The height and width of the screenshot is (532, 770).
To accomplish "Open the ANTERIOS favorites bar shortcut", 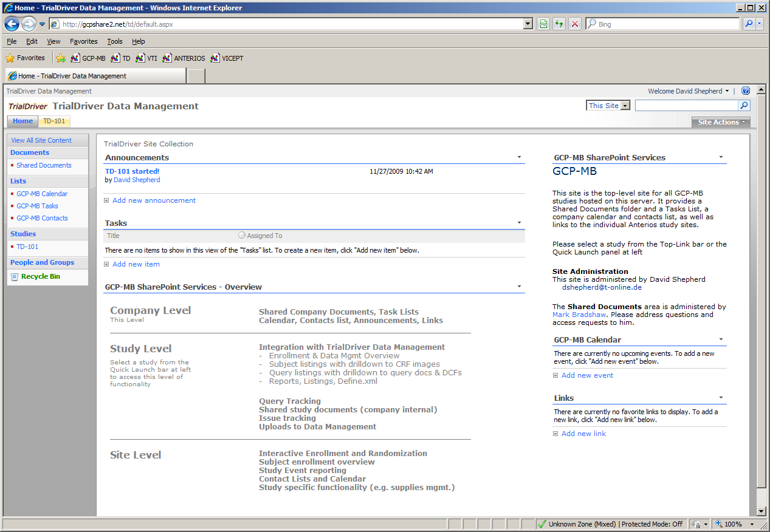I will click(185, 58).
